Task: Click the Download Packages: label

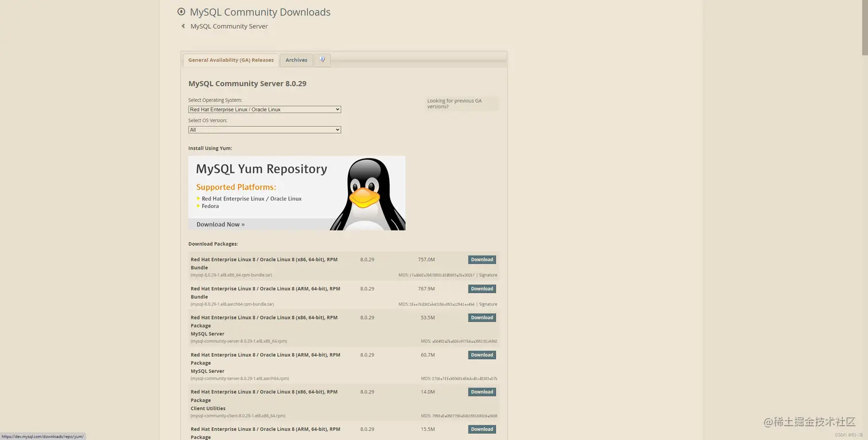Action: (213, 244)
